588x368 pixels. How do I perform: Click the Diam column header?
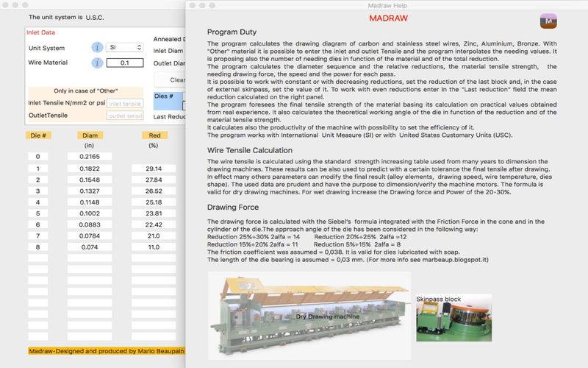pos(90,135)
